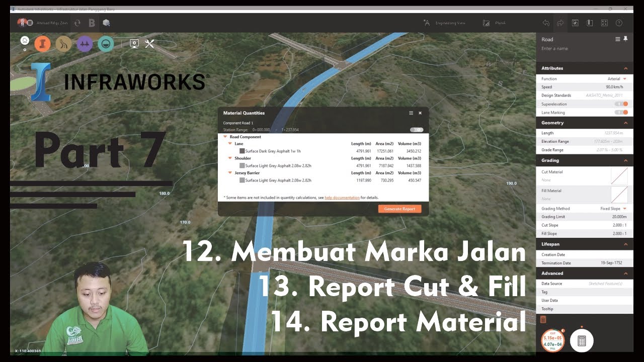Open the Grading Method Fixed Slope dropdown
The image size is (644, 362).
point(614,209)
